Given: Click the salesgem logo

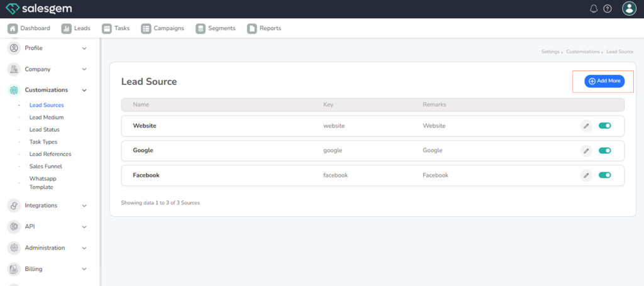Looking at the screenshot, I should pyautogui.click(x=38, y=9).
